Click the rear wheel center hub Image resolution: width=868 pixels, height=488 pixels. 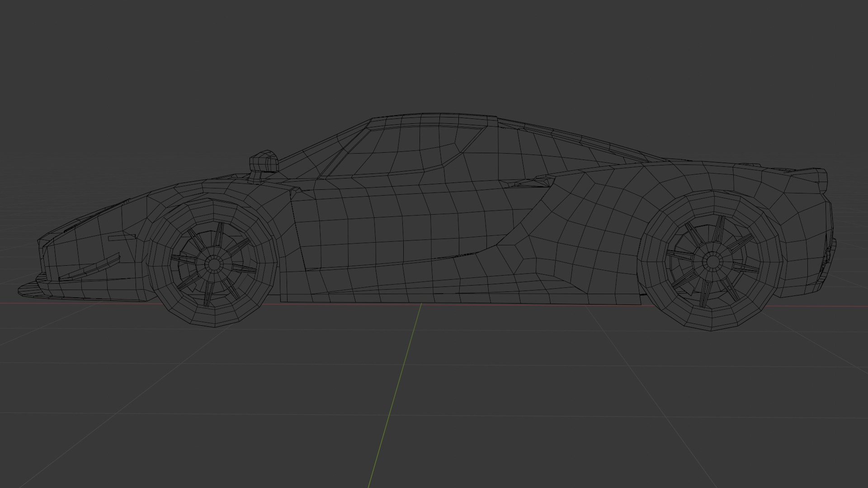click(713, 261)
